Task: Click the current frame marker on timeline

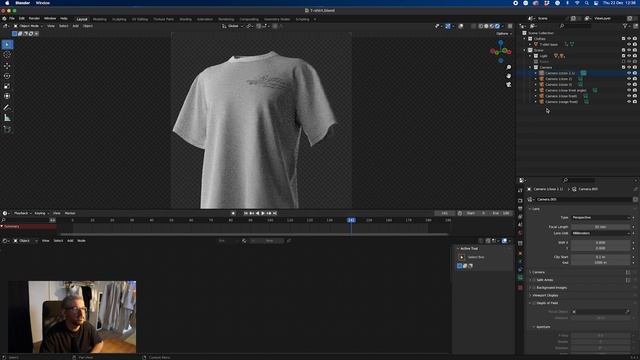Action: point(351,220)
